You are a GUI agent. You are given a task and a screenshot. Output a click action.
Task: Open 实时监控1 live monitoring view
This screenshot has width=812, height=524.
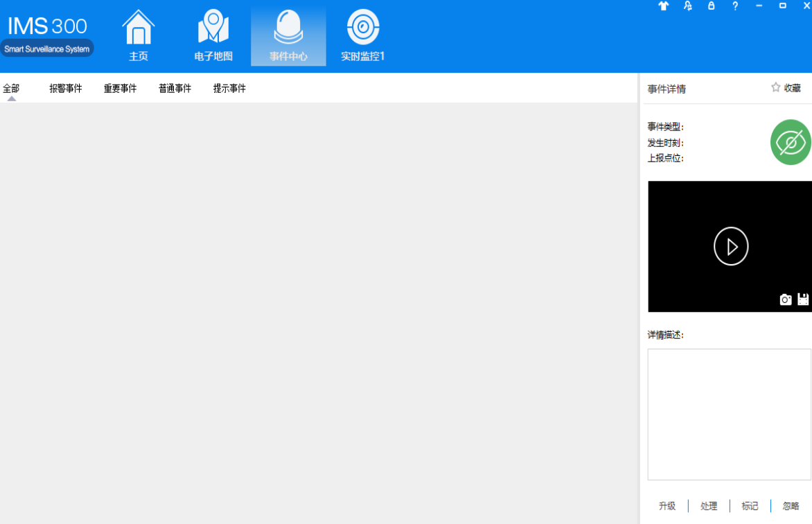362,35
